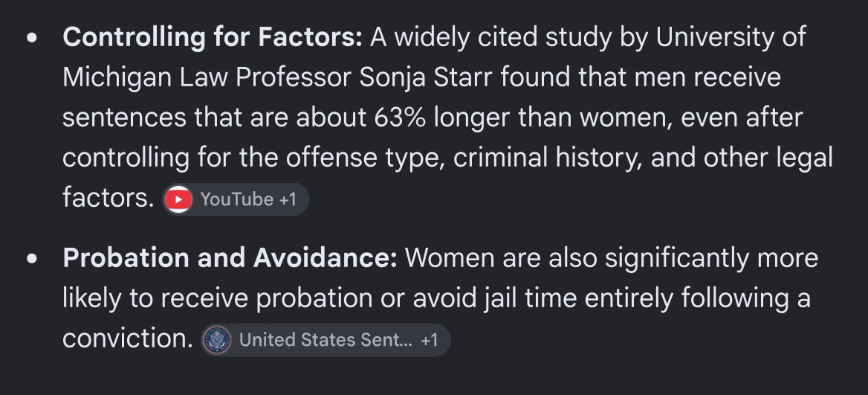
Task: Open the YouTube citation label
Action: pyautogui.click(x=237, y=199)
